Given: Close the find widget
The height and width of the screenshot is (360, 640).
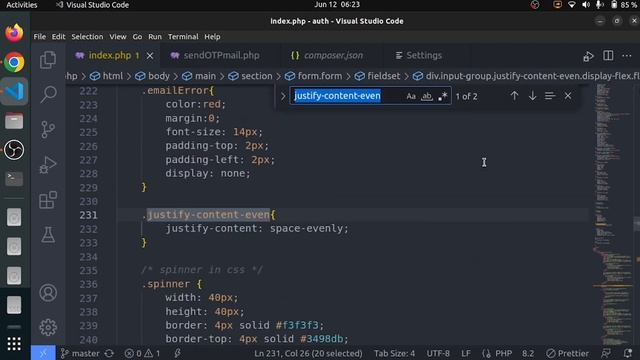Looking at the screenshot, I should tap(568, 96).
